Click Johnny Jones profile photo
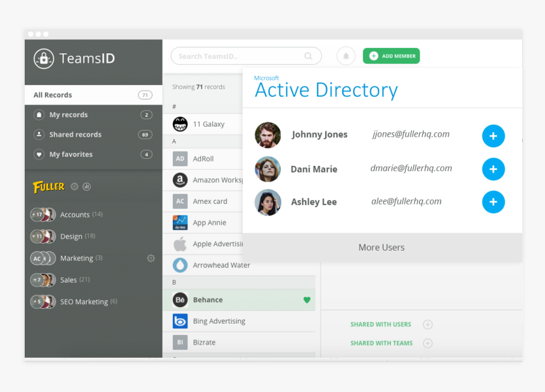The height and width of the screenshot is (392, 545). [267, 135]
